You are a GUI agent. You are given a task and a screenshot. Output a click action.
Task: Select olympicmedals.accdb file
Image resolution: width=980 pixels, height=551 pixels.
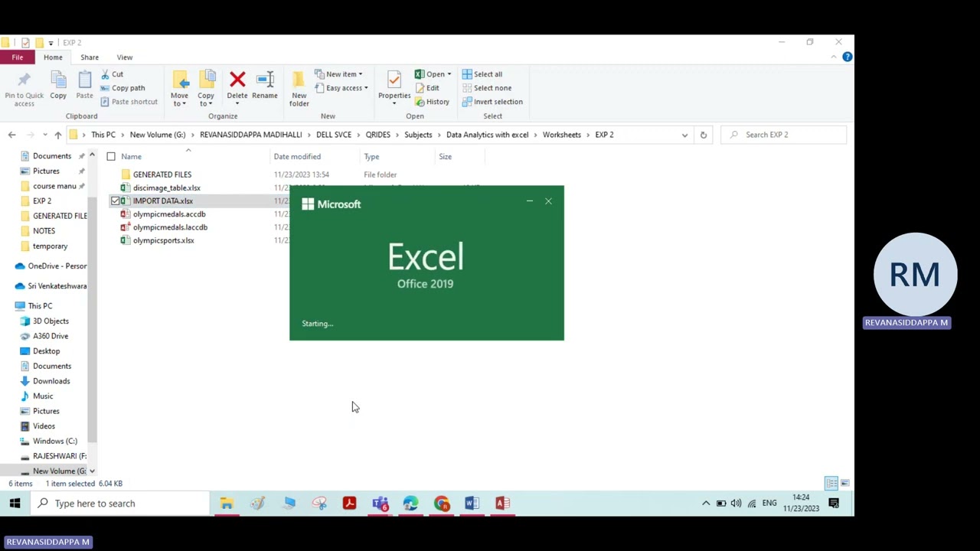tap(168, 214)
